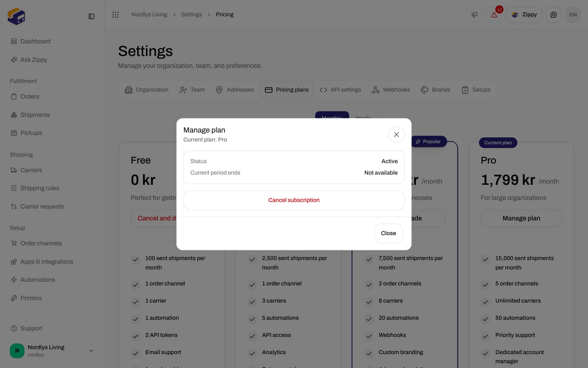Click '2 API tokens' feature text
Viewport: 588px width, 368px height.
(161, 335)
